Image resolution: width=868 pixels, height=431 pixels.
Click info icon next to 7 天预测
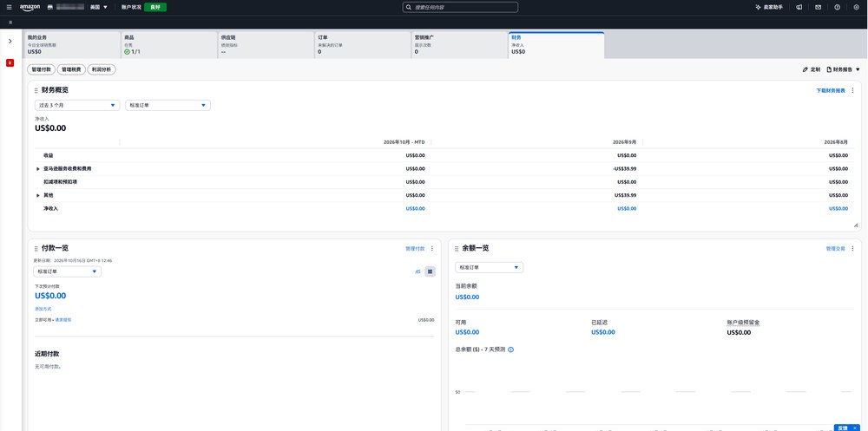point(510,349)
